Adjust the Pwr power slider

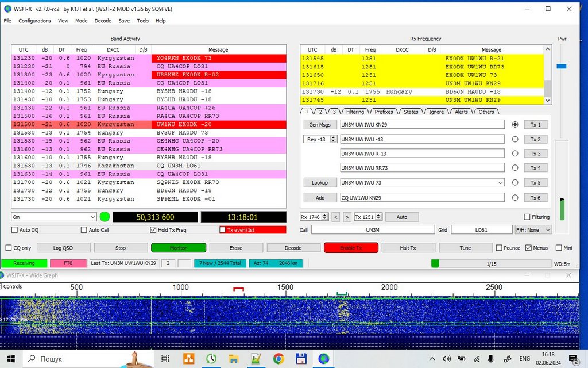[x=561, y=66]
